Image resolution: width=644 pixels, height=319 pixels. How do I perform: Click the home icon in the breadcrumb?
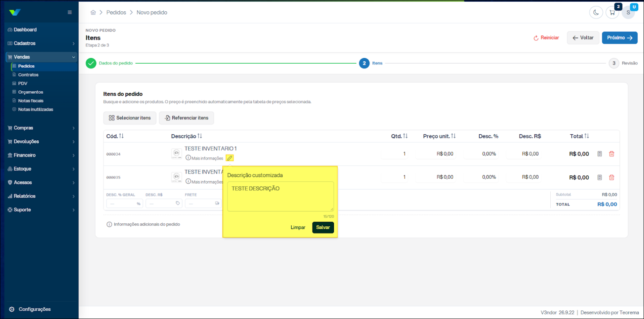(93, 13)
